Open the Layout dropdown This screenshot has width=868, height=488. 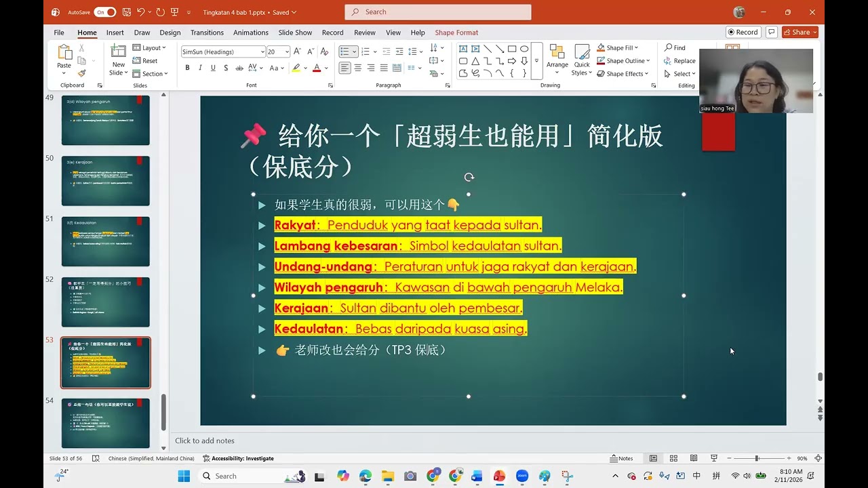(150, 47)
